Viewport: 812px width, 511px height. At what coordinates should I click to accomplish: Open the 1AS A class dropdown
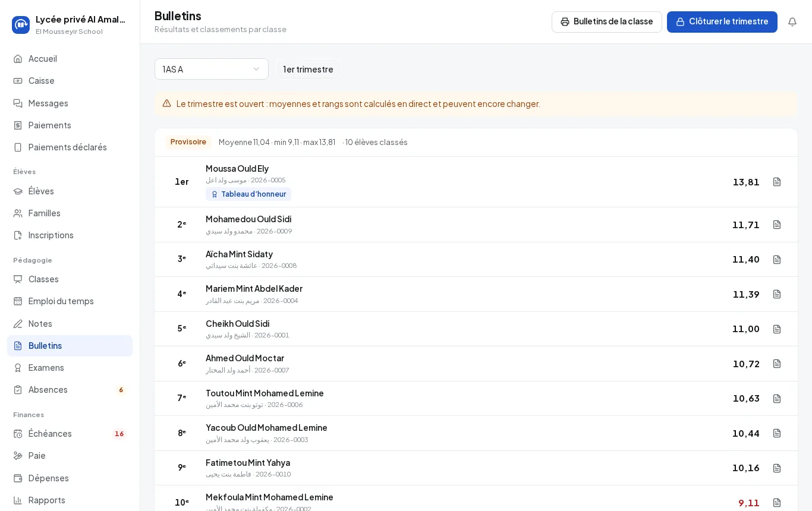[212, 69]
